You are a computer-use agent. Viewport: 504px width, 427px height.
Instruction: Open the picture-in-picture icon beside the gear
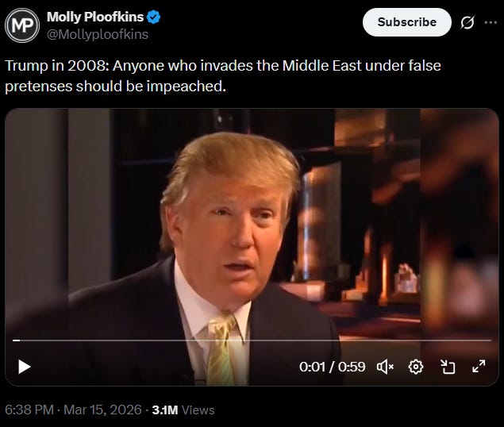(x=448, y=367)
